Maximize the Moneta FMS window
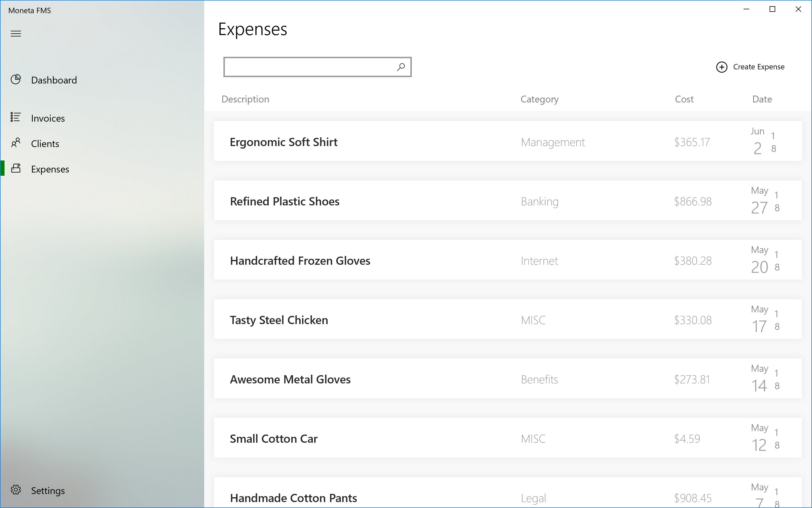 coord(772,9)
